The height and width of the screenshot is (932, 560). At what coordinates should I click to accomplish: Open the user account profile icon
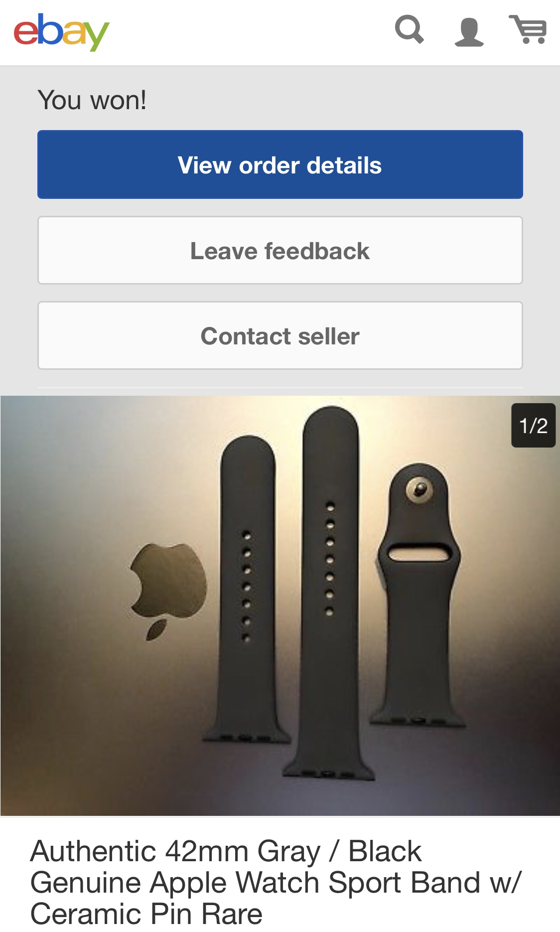pos(469,32)
